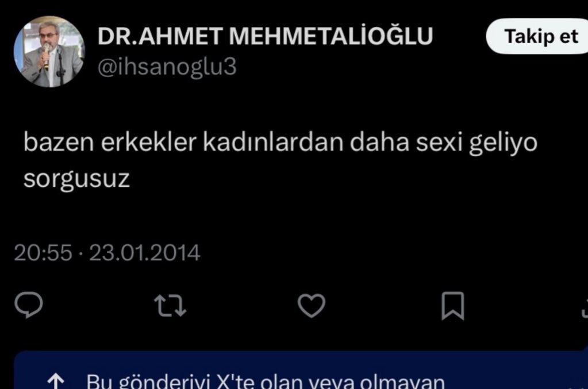
Task: Click the word sorgusuz in the tweet
Action: (x=76, y=179)
